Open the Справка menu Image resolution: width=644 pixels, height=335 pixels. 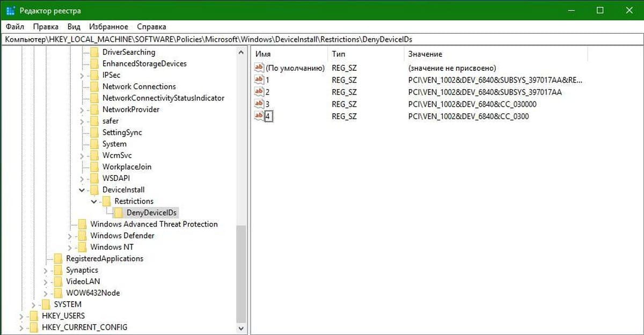151,26
